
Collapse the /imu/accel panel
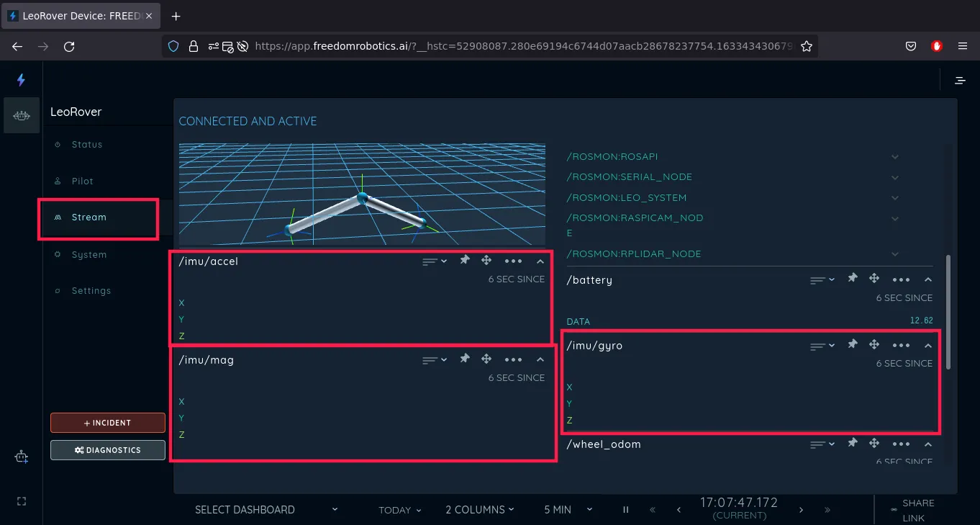click(540, 261)
